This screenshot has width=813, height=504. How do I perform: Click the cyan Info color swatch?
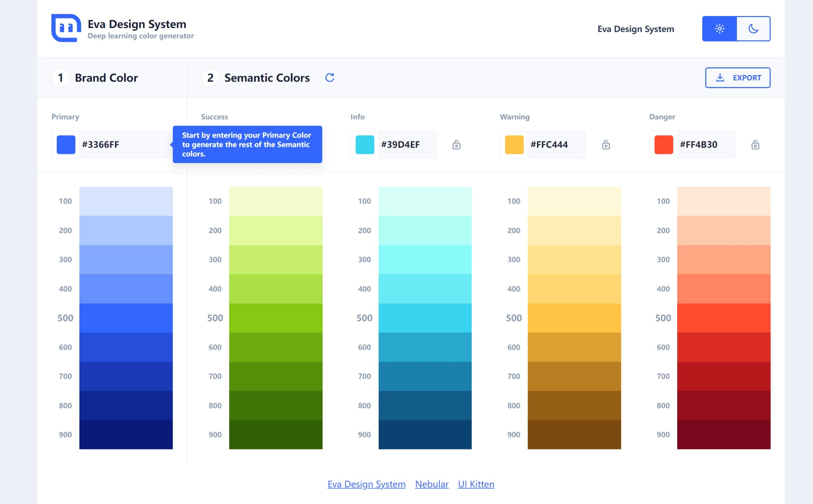364,144
